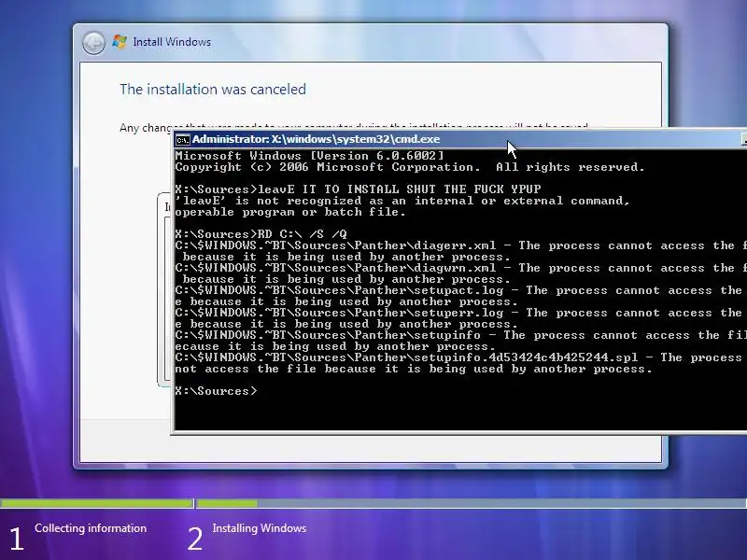Click the 'Collecting information' step label
Screen dimensions: 747x560
coord(91,528)
